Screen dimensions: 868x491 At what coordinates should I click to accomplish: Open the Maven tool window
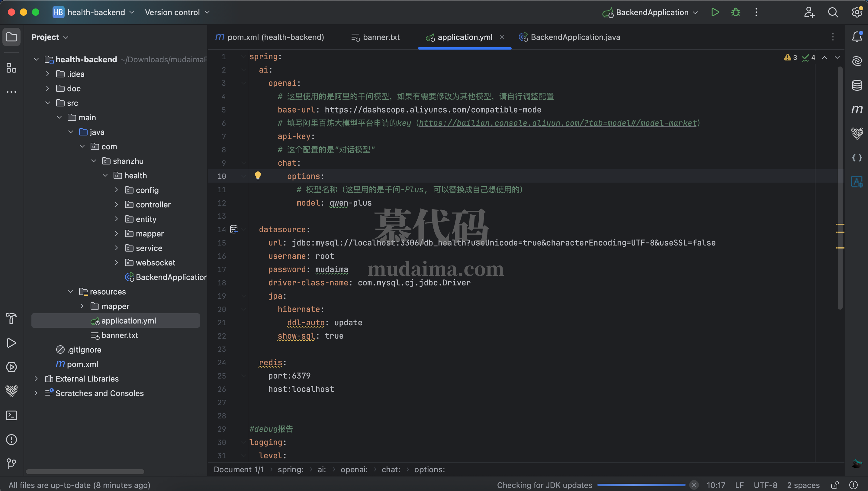pyautogui.click(x=857, y=109)
